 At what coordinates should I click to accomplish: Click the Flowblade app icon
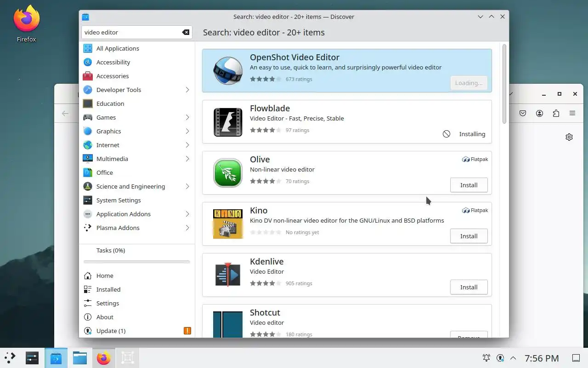(228, 122)
